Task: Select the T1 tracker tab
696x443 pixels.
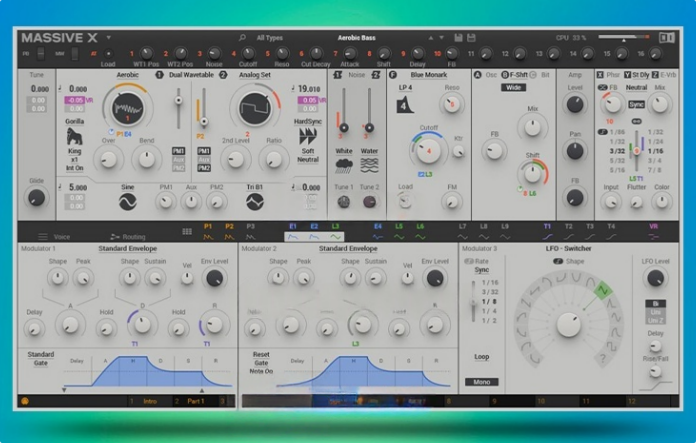Action: click(547, 231)
